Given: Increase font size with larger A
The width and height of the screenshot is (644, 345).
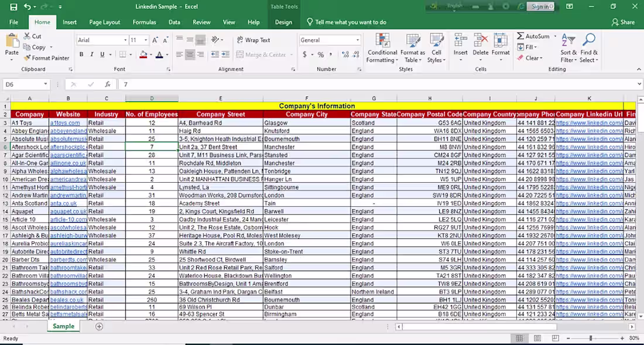Looking at the screenshot, I should pyautogui.click(x=155, y=40).
